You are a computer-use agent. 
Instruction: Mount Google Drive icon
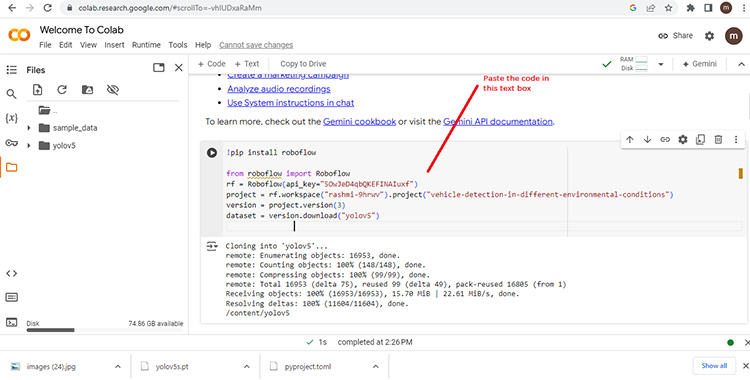click(x=87, y=90)
